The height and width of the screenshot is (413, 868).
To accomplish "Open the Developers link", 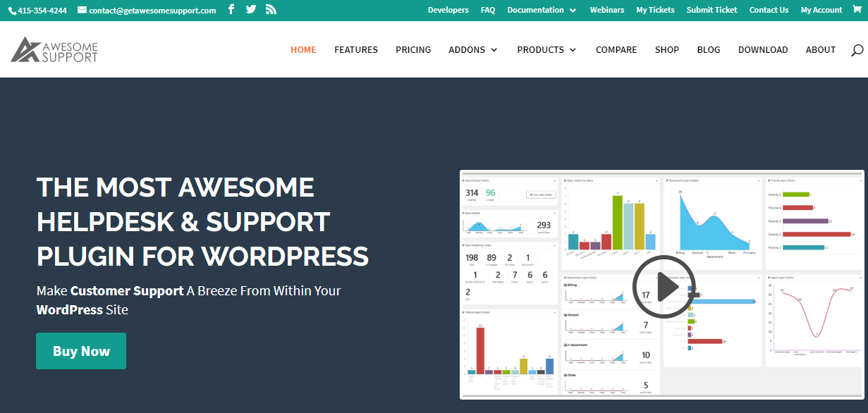I will click(x=448, y=10).
